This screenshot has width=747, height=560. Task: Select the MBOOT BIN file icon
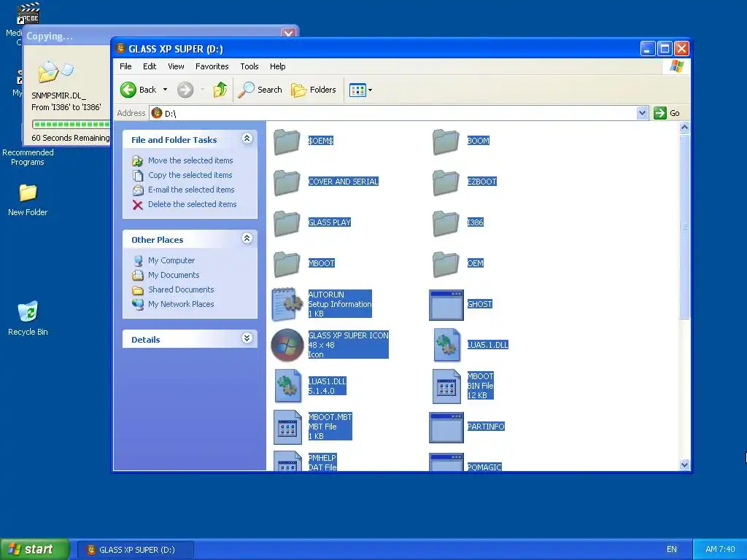click(x=447, y=386)
